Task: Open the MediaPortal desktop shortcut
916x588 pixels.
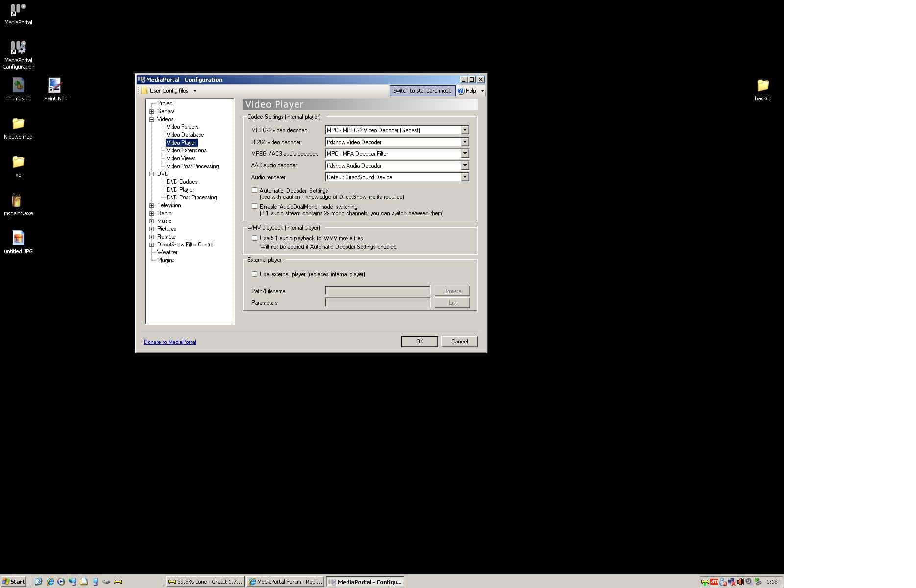Action: point(18,14)
